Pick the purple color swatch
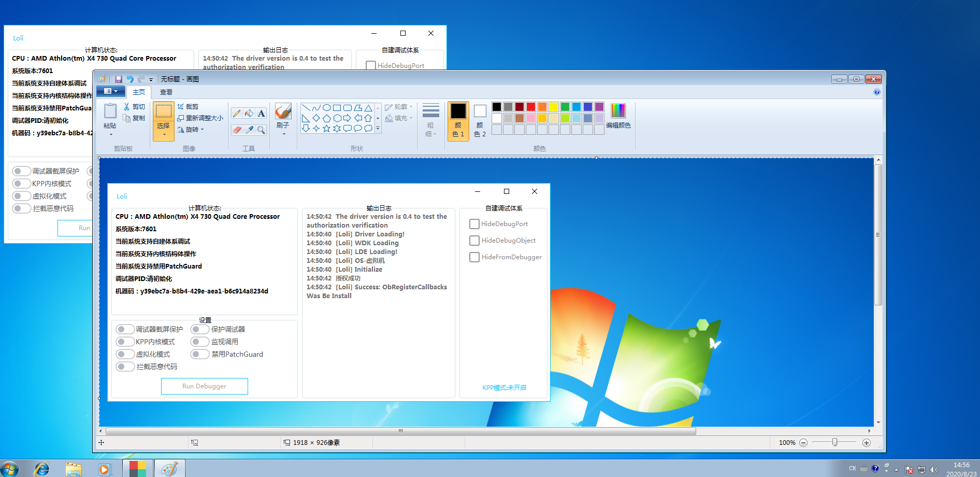This screenshot has height=477, width=980. click(599, 107)
